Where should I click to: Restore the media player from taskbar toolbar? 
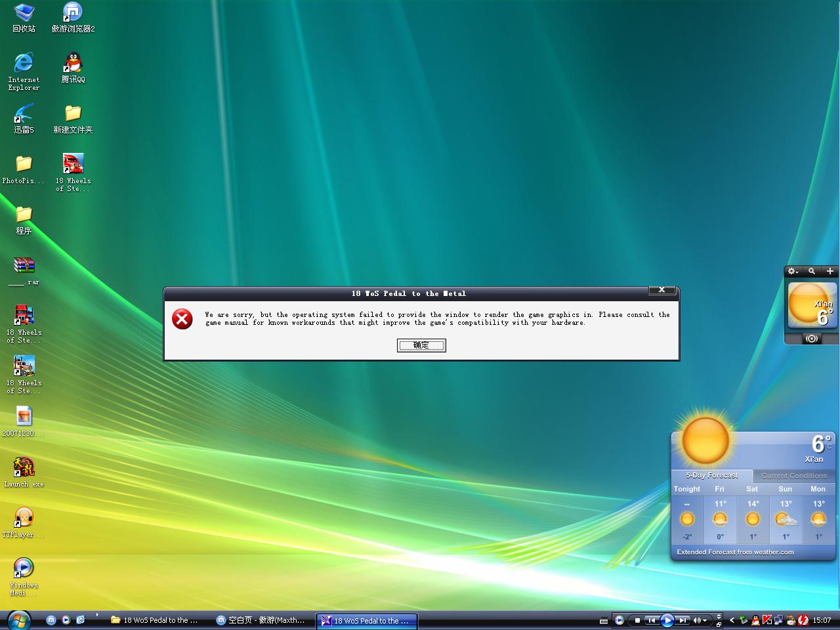[719, 624]
